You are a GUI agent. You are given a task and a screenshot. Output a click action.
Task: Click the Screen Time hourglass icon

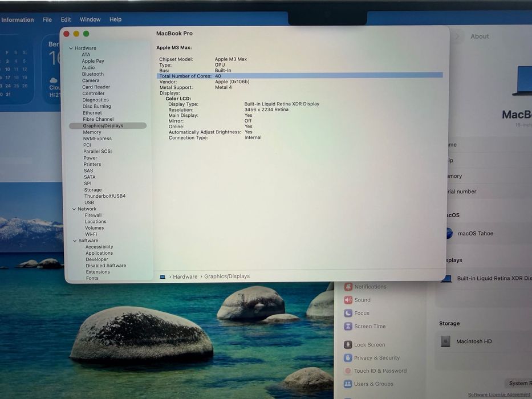tap(348, 327)
